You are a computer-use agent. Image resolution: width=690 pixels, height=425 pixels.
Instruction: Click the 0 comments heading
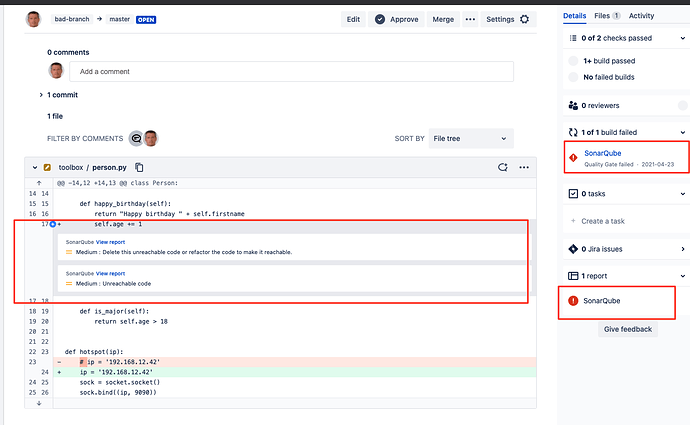point(68,52)
